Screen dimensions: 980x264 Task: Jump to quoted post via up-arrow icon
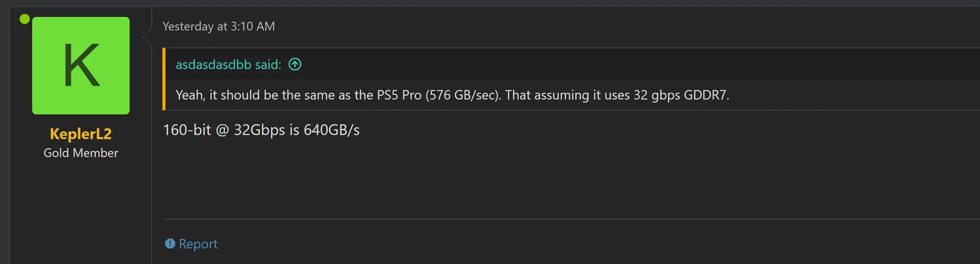295,64
